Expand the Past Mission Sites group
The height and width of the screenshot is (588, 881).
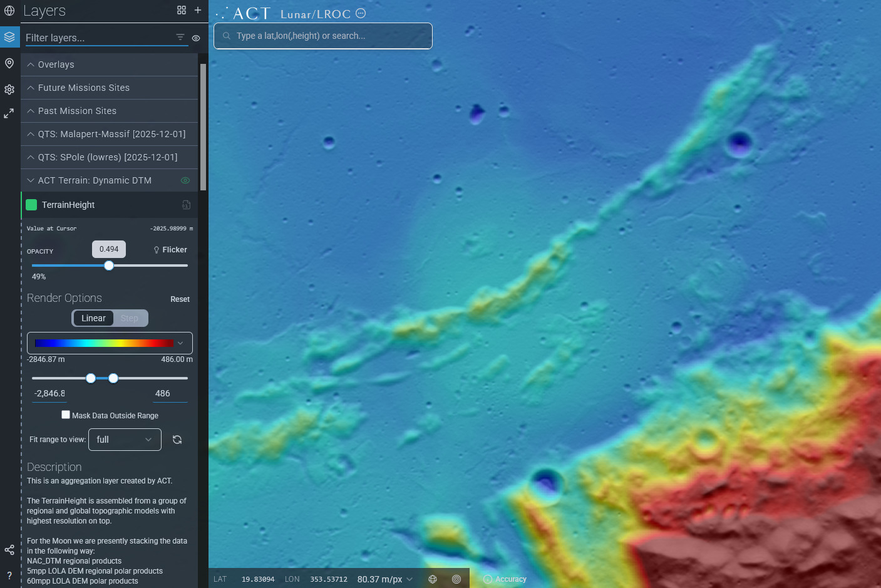coord(110,111)
